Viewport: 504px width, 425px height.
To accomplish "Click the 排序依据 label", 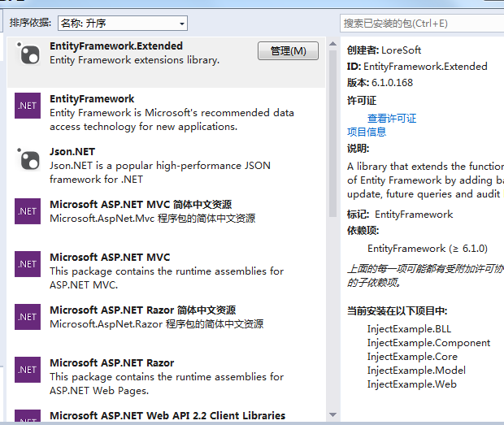I will (30, 23).
